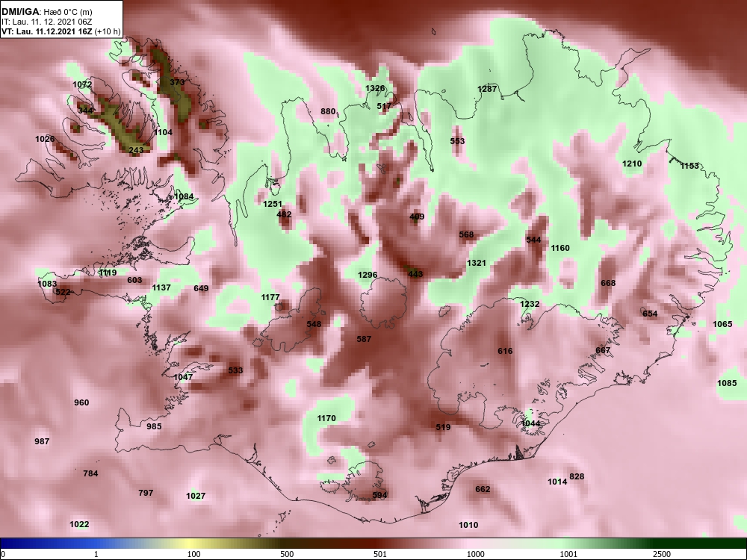
Task: Click the map value 1014
Action: [557, 482]
